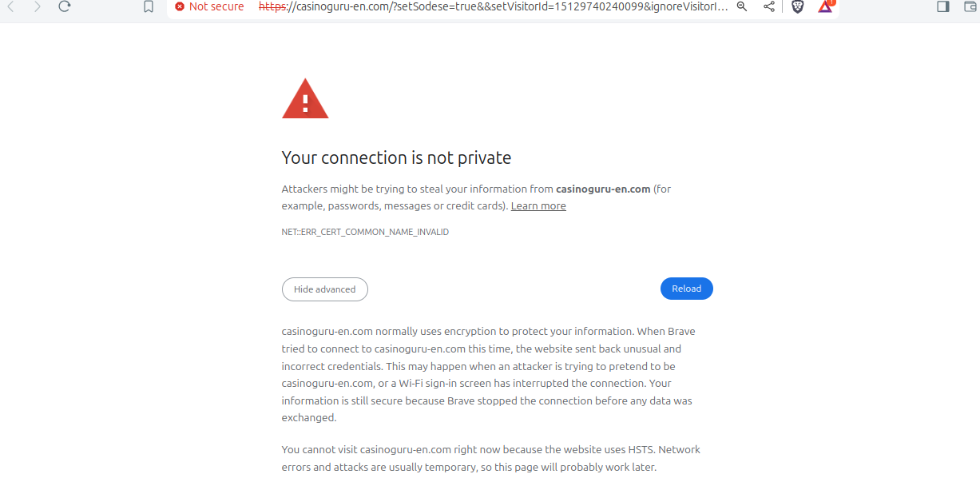The height and width of the screenshot is (486, 980).
Task: Toggle the browser sidebar panel
Action: [943, 6]
